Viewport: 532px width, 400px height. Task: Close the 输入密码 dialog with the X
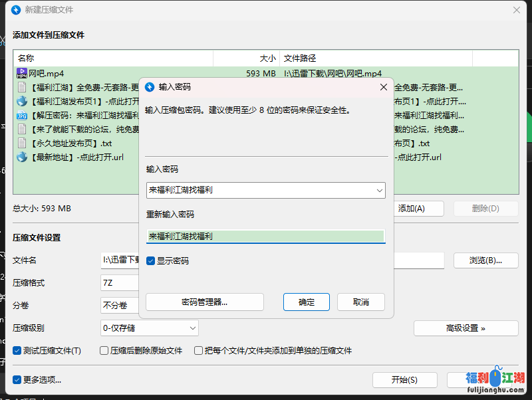(x=383, y=87)
